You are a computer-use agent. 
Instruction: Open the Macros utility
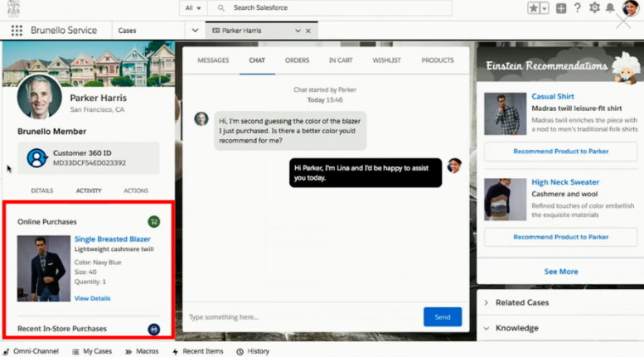[142, 351]
